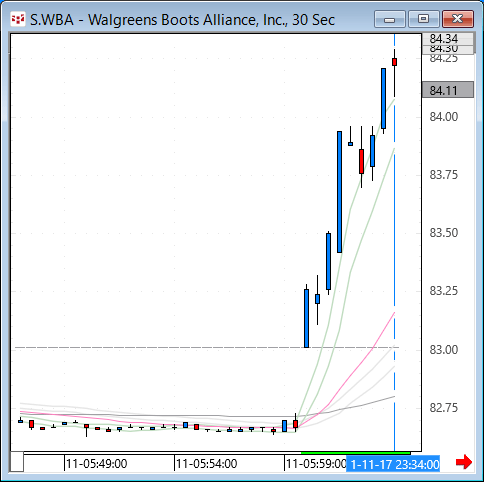
Task: Click the 83.50 price axis label
Action: (x=444, y=233)
